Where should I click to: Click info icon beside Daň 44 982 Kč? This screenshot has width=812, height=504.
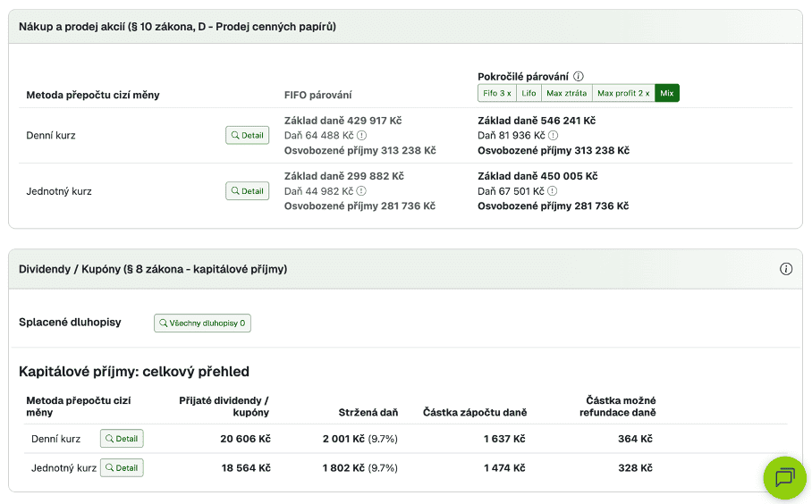pyautogui.click(x=361, y=191)
